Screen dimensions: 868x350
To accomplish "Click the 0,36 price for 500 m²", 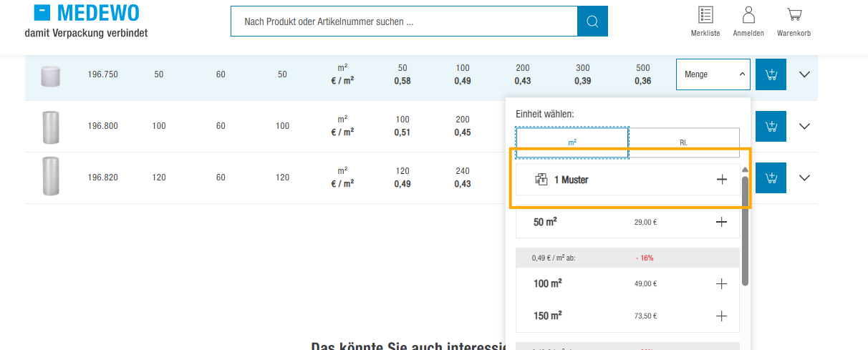I will pyautogui.click(x=643, y=81).
